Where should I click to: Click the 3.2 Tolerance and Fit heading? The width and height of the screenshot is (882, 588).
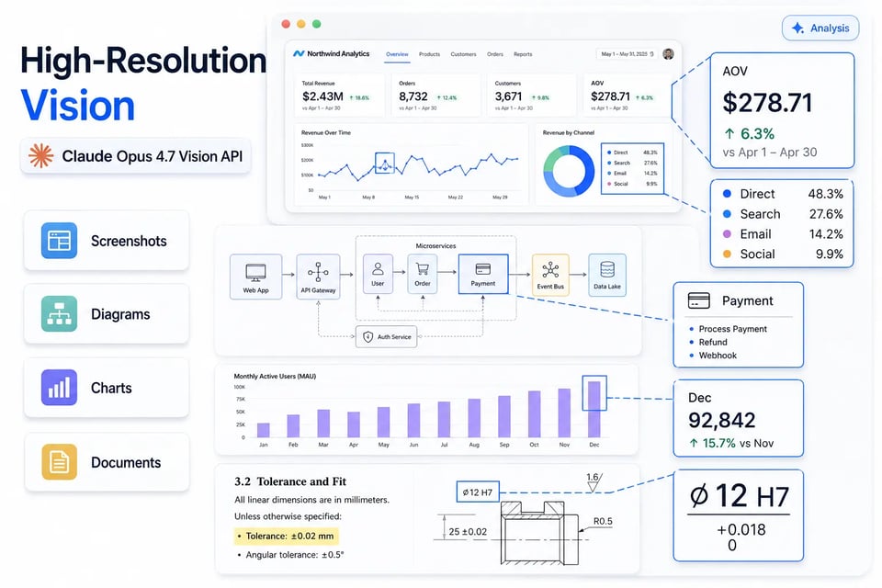coord(290,481)
